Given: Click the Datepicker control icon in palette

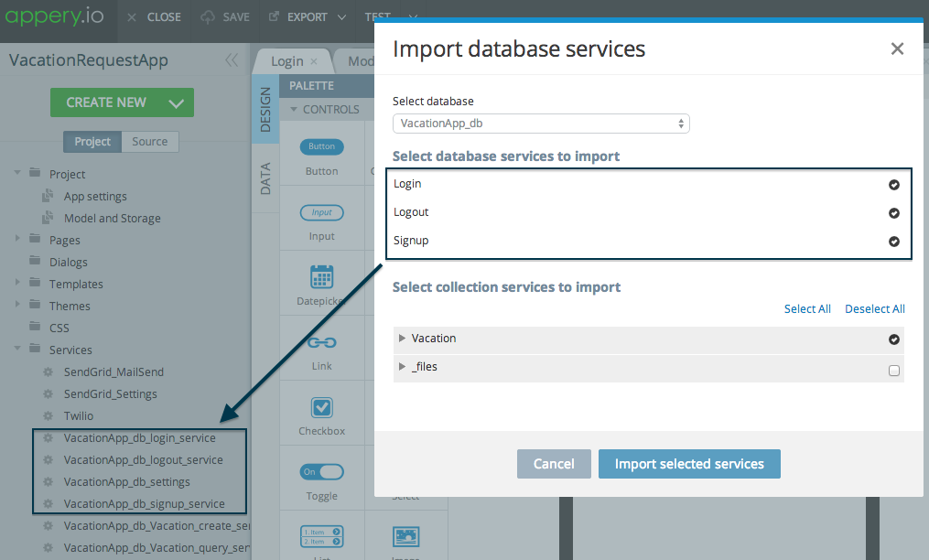Looking at the screenshot, I should point(321,277).
